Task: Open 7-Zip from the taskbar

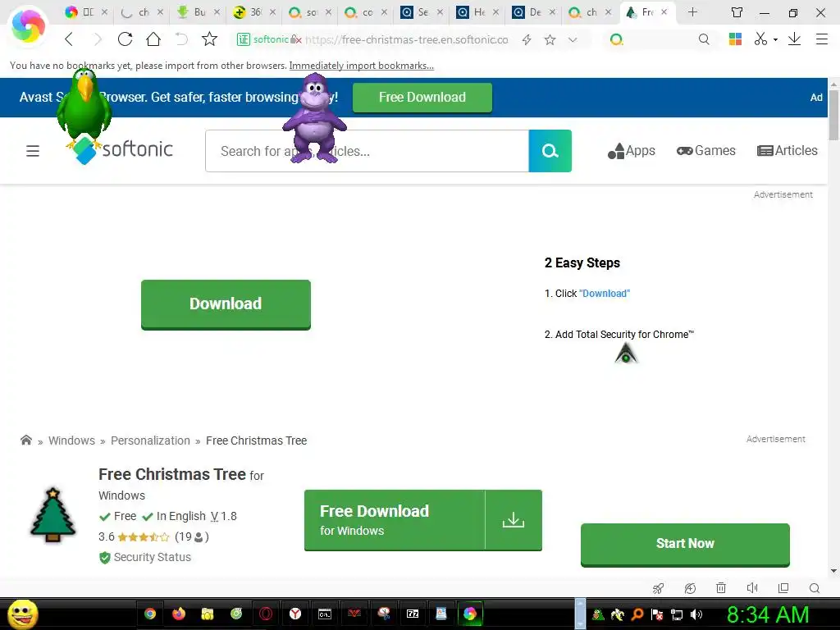Action: (413, 614)
